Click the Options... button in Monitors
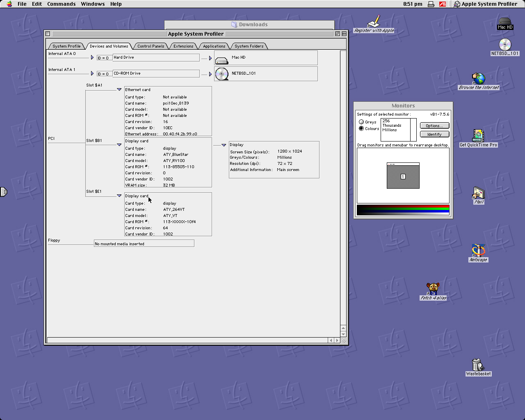Image resolution: width=525 pixels, height=420 pixels. point(434,126)
